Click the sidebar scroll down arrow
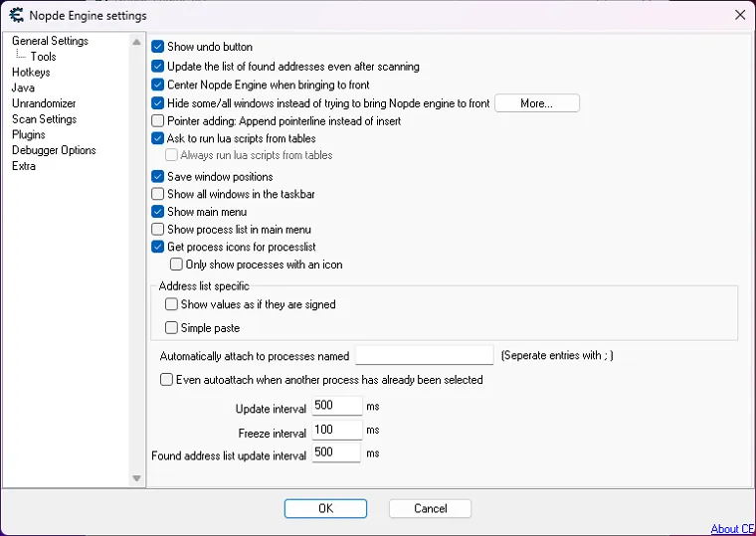756x536 pixels. coord(137,478)
